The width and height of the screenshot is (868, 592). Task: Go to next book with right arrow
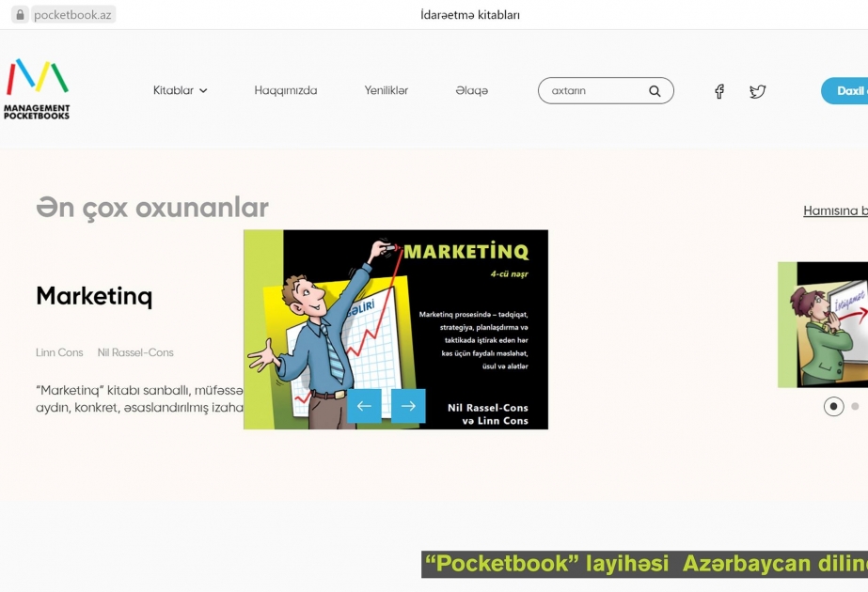point(408,406)
